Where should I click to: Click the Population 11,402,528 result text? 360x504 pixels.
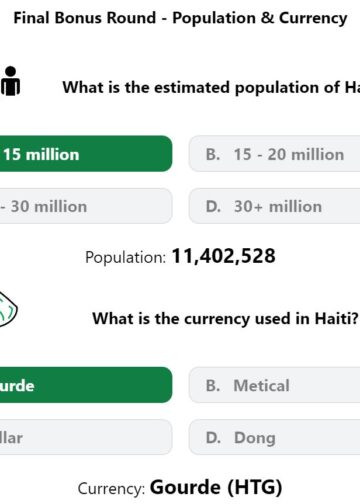(x=180, y=256)
